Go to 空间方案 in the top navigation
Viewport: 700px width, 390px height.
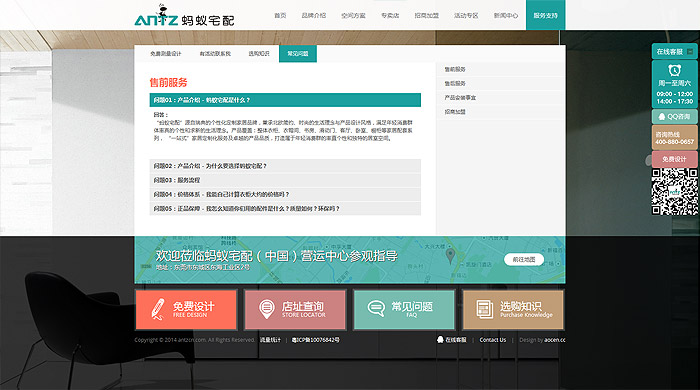tap(353, 16)
